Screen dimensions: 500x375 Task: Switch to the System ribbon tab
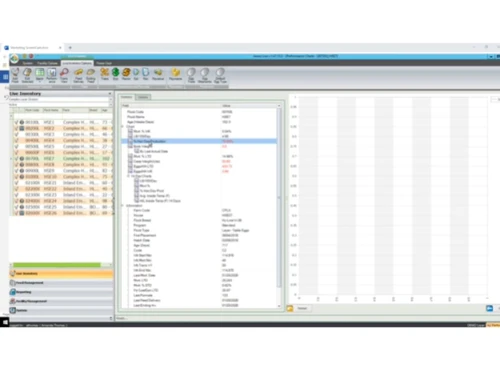pyautogui.click(x=27, y=63)
